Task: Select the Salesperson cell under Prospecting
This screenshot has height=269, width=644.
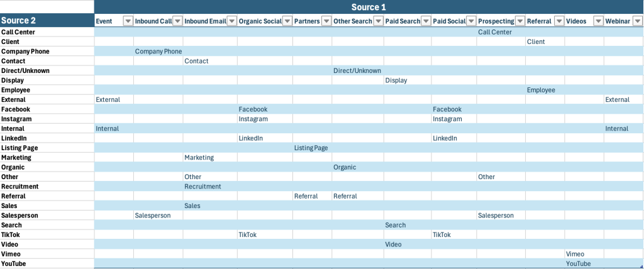Action: pos(501,215)
